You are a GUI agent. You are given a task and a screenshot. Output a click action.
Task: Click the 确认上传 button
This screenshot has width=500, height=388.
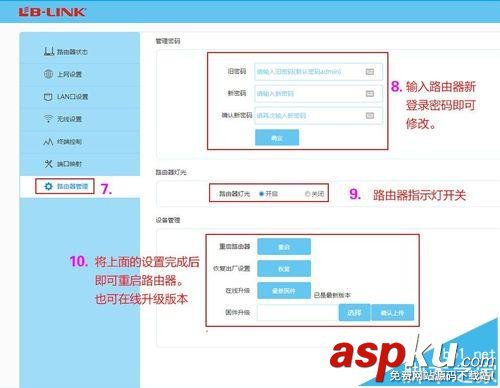tap(392, 313)
